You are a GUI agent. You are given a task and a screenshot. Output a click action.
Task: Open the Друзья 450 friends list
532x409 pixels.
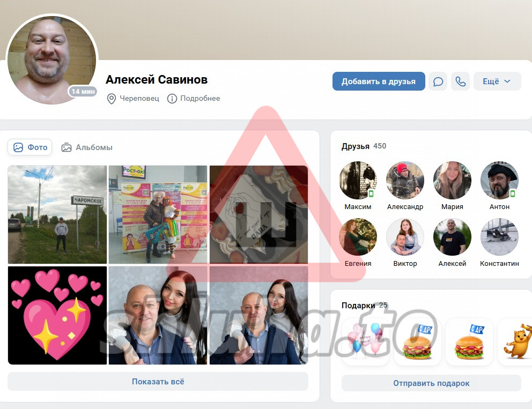[x=364, y=146]
